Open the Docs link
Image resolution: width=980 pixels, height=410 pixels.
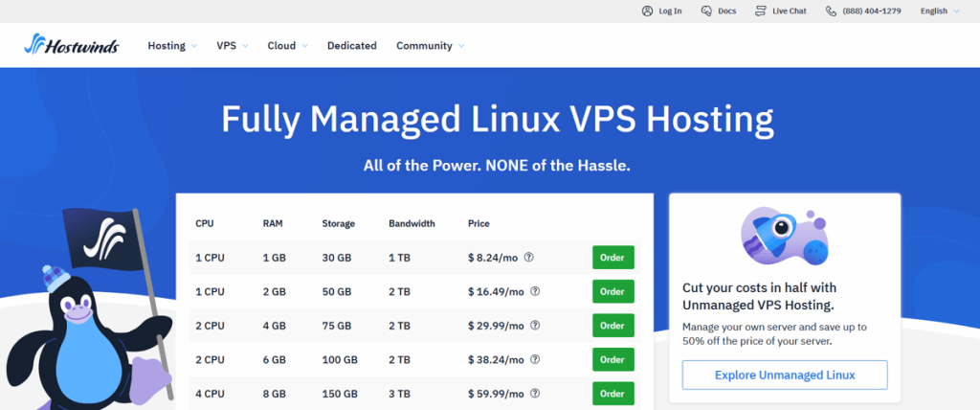coord(727,11)
